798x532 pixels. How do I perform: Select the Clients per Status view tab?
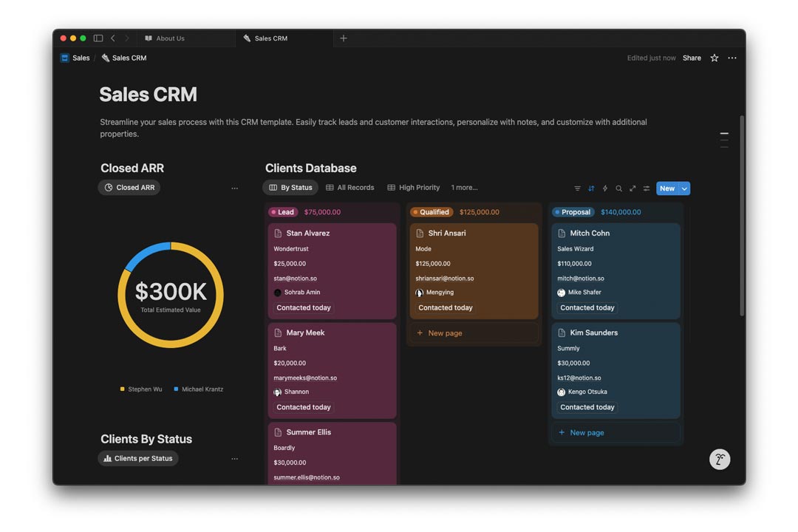click(138, 458)
